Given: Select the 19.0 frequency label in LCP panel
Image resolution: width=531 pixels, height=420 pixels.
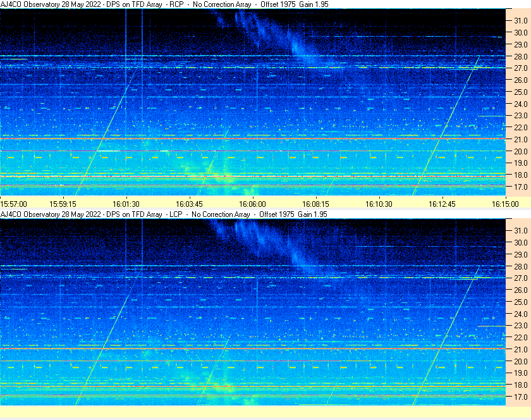Looking at the screenshot, I should pos(520,373).
